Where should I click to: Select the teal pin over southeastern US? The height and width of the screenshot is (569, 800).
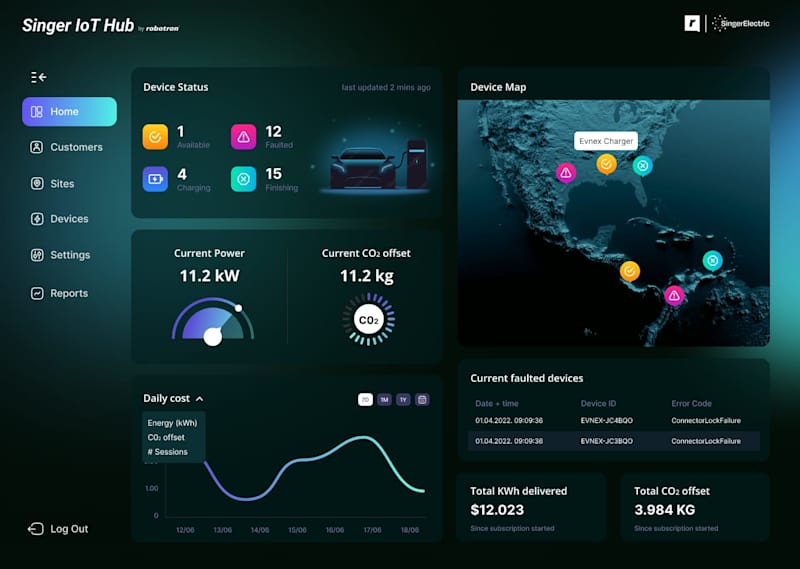pos(643,166)
